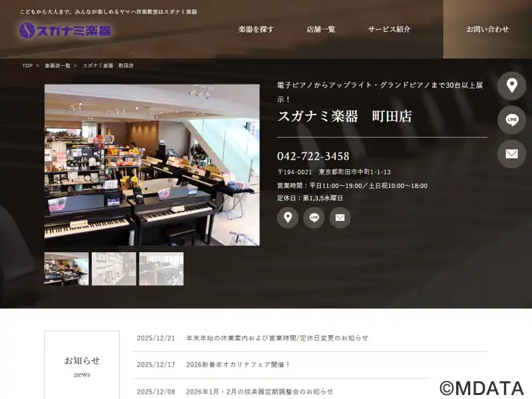Click envelope icon below store info
532x399 pixels.
point(340,217)
